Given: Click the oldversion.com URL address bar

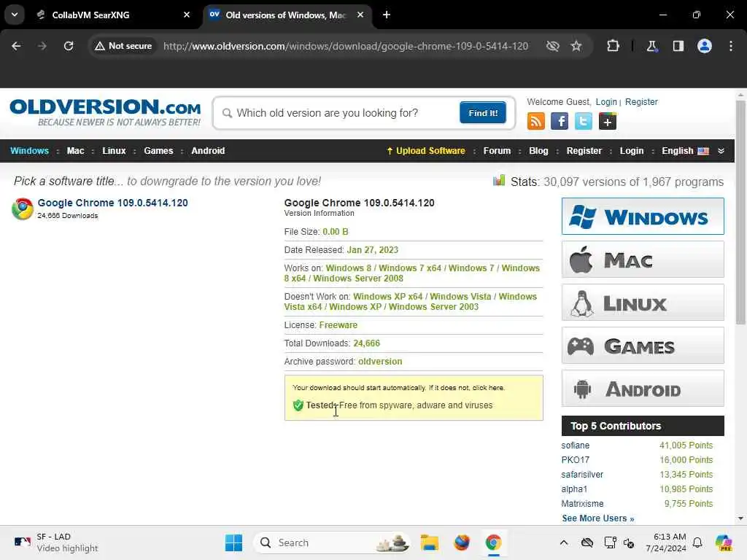Looking at the screenshot, I should point(345,46).
